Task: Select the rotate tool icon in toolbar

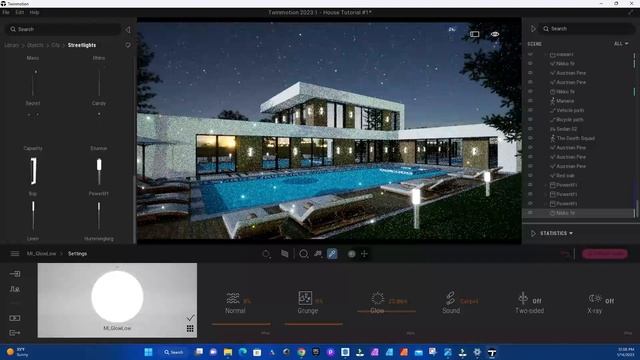Action: 266,254
